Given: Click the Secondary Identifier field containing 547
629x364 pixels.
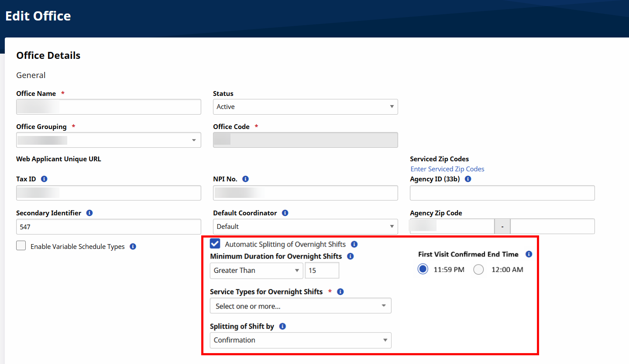Looking at the screenshot, I should [108, 227].
